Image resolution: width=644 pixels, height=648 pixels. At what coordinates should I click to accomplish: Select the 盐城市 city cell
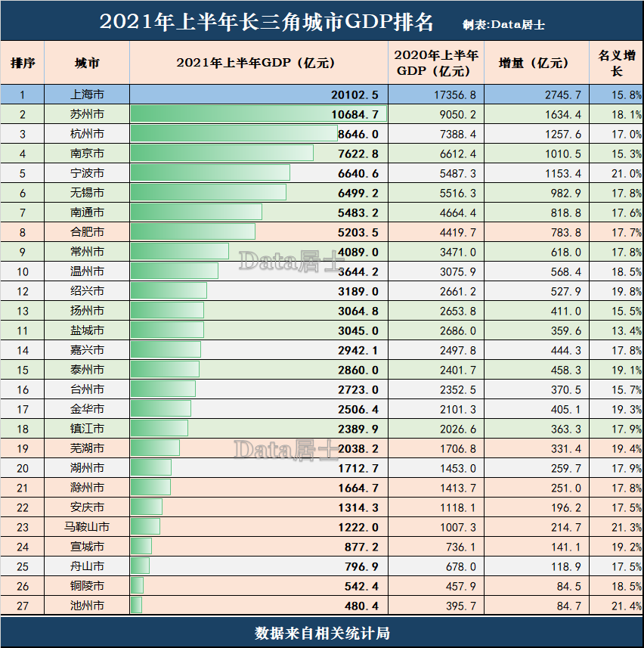point(87,330)
